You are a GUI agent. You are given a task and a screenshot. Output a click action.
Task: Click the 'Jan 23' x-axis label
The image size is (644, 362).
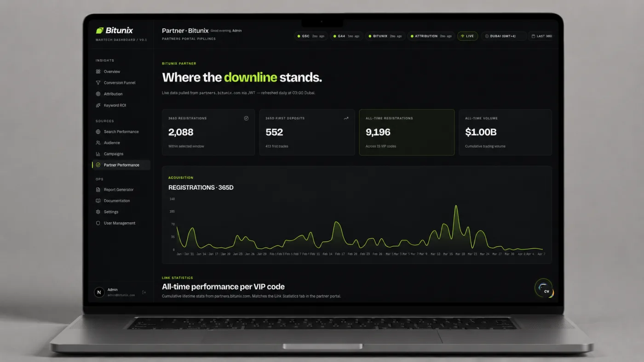[x=237, y=254]
